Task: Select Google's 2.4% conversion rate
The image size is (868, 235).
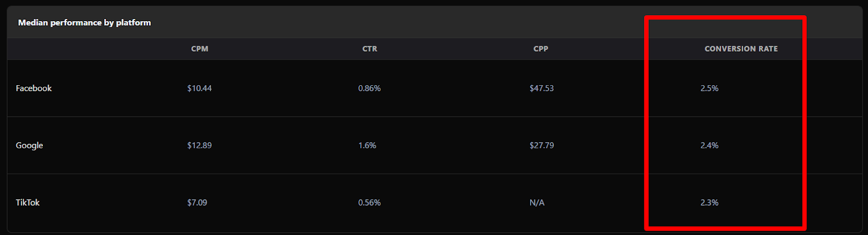Action: pos(710,145)
